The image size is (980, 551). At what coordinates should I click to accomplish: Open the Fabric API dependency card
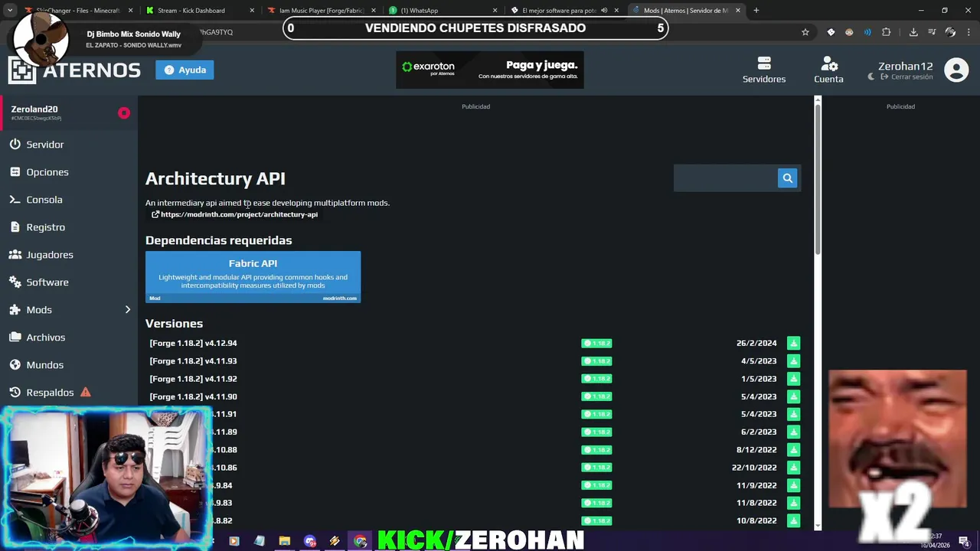[x=253, y=277]
